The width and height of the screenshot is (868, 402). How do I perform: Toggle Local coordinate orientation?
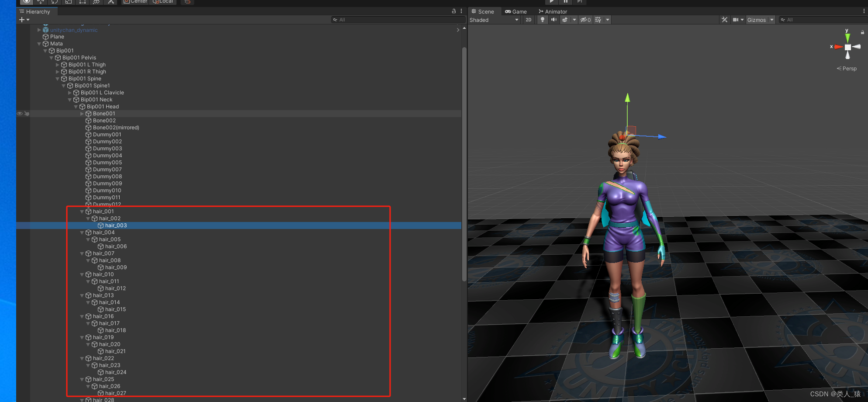click(x=163, y=2)
